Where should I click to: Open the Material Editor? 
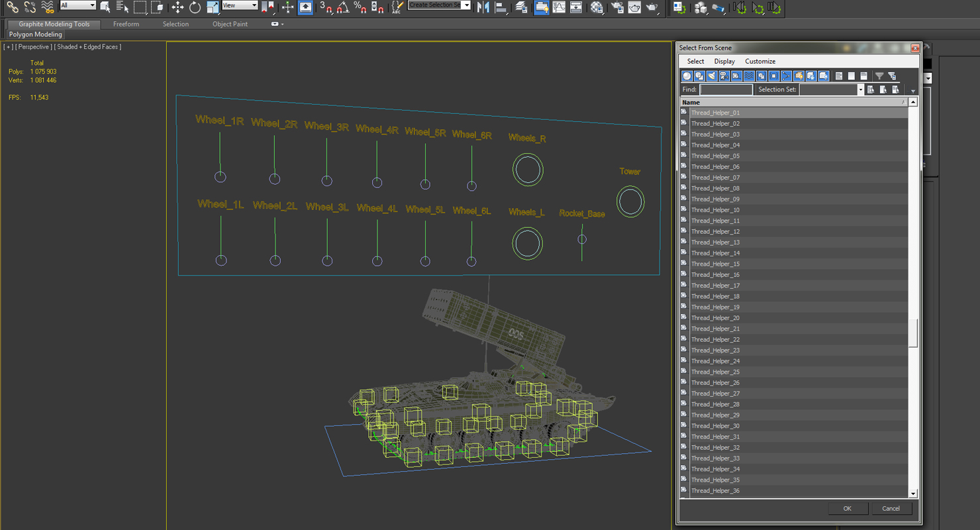point(597,7)
